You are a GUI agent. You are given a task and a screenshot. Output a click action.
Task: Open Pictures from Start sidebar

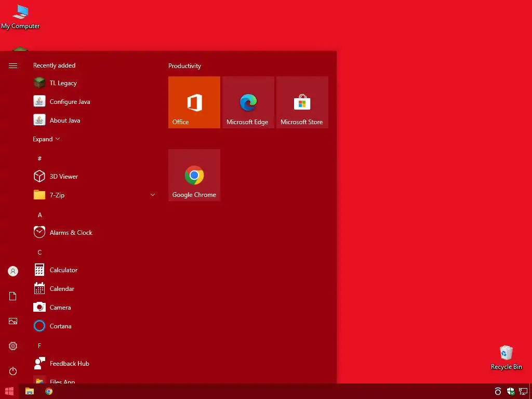tap(13, 321)
